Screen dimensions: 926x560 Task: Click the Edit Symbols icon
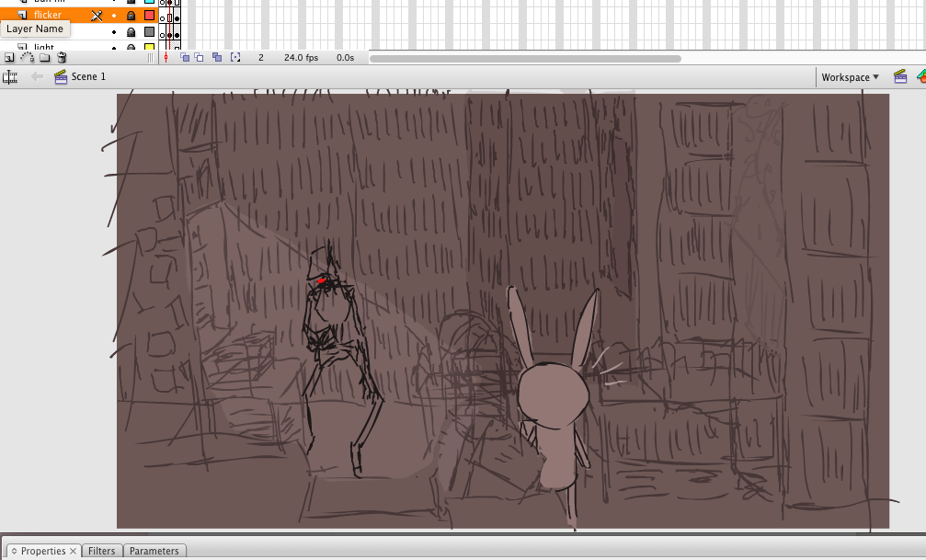coord(918,77)
